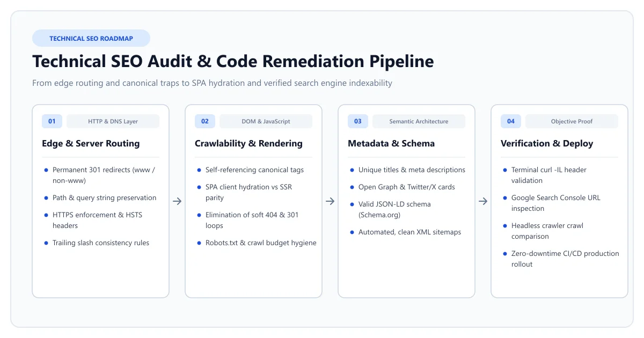644x338 pixels.
Task: Click 'Terminal curl -IL header validation'
Action: pos(548,175)
